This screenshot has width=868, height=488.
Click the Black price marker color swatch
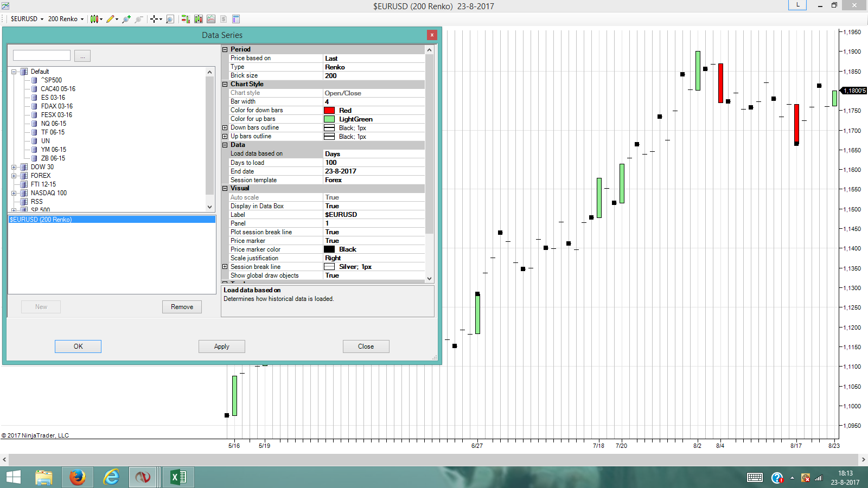tap(329, 249)
